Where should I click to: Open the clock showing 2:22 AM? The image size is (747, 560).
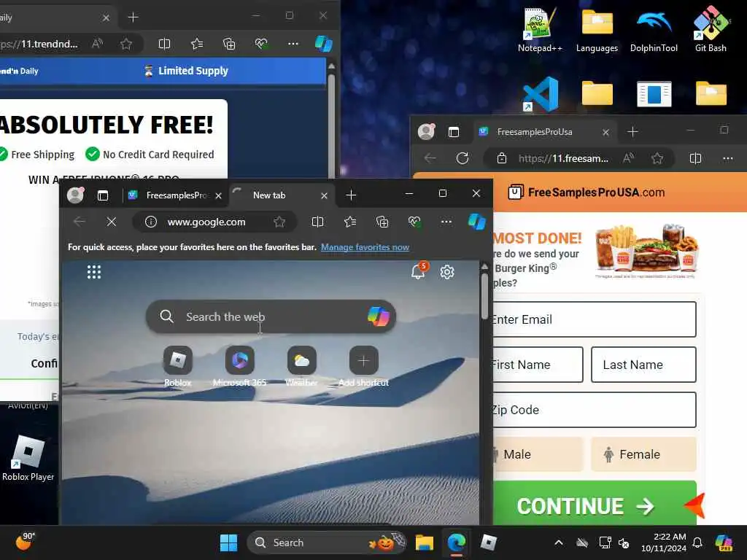664,542
